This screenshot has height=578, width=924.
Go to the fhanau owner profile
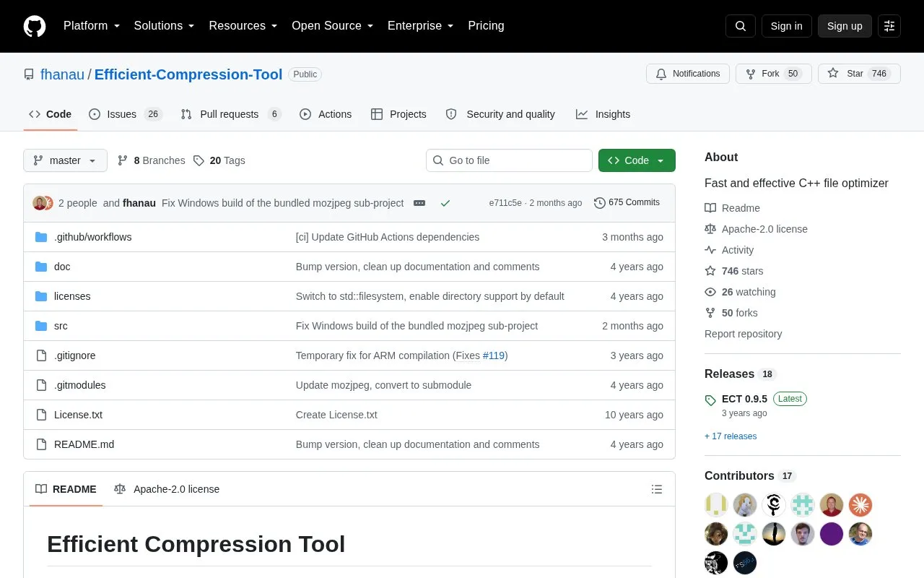click(x=62, y=74)
